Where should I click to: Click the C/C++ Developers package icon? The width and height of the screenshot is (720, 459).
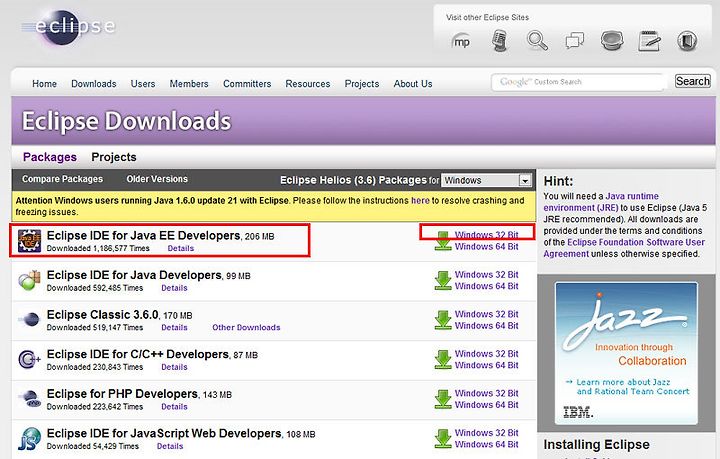(29, 359)
